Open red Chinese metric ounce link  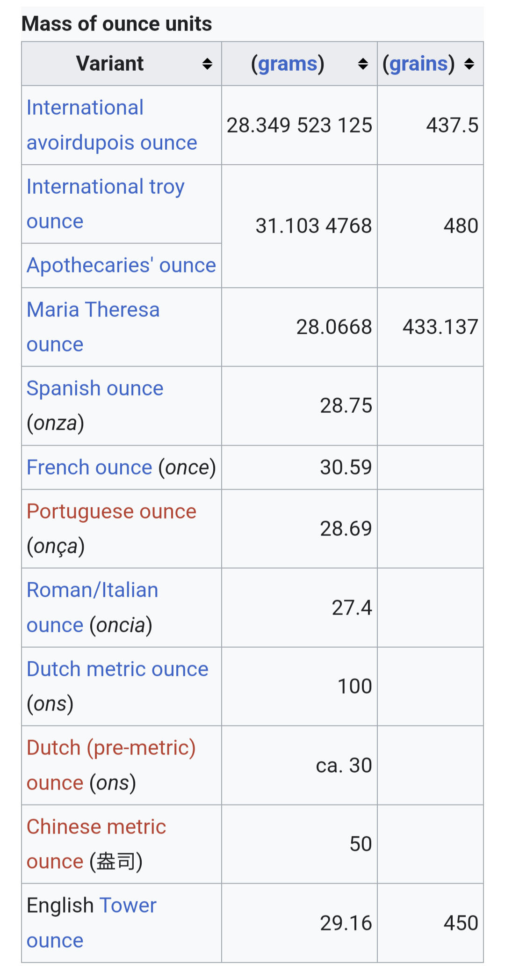coord(96,844)
